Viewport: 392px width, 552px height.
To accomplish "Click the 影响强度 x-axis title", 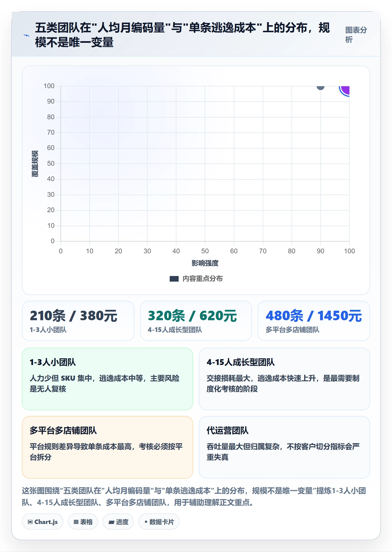I will point(205,263).
